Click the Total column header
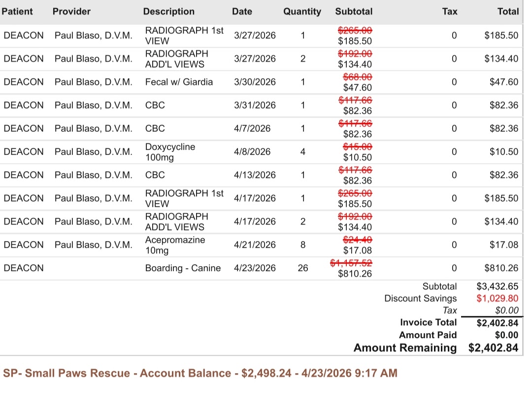 click(508, 11)
